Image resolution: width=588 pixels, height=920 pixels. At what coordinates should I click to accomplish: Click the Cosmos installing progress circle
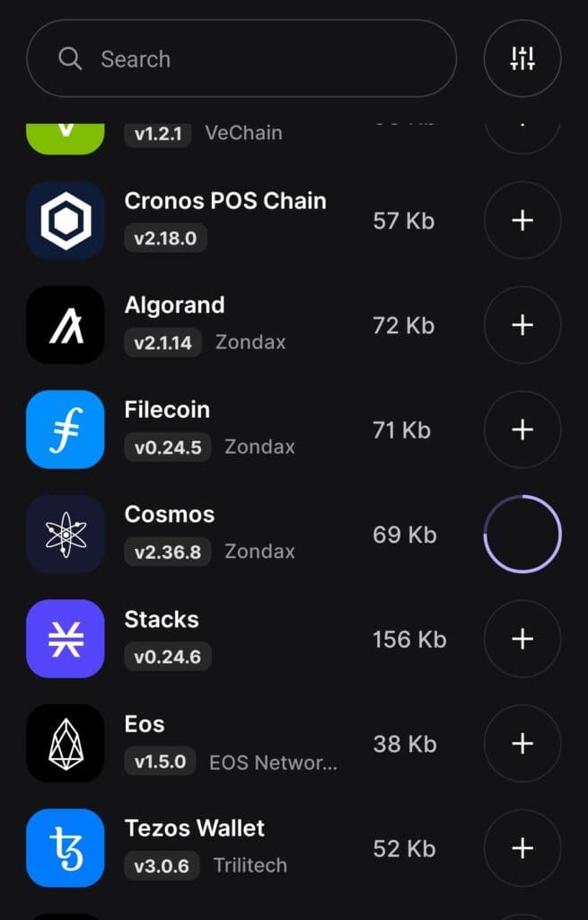click(522, 535)
